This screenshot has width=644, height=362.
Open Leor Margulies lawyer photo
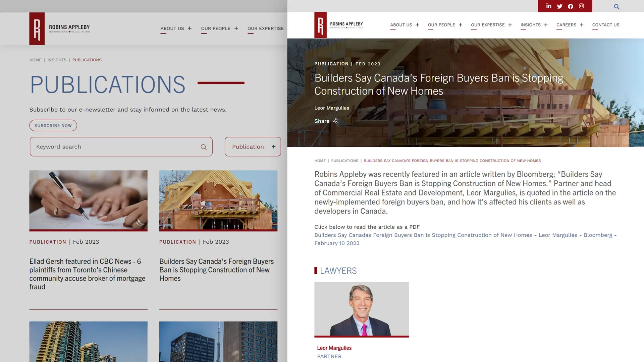[361, 309]
